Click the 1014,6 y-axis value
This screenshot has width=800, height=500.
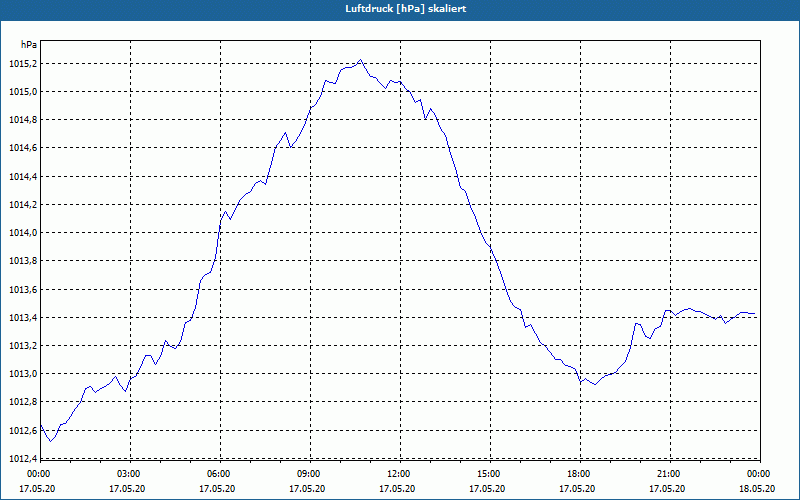tap(22, 148)
